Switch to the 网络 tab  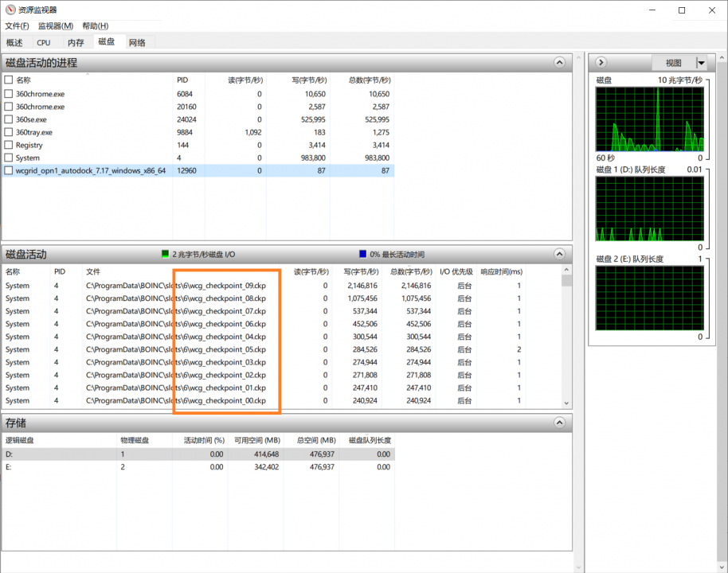[138, 43]
